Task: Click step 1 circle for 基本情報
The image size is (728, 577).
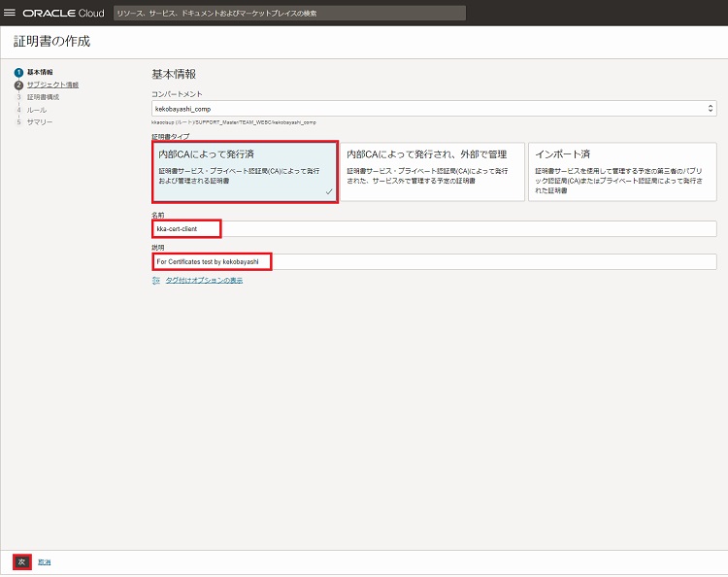Action: (18, 73)
